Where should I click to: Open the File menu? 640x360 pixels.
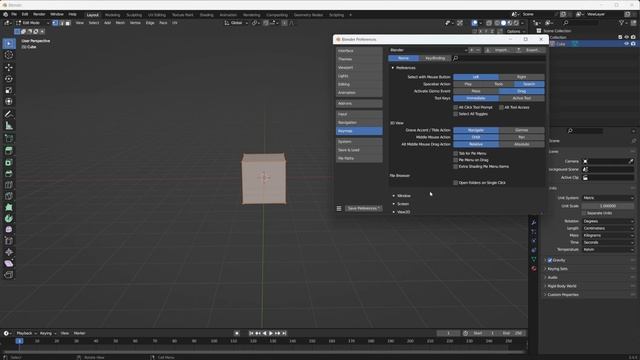[x=14, y=14]
